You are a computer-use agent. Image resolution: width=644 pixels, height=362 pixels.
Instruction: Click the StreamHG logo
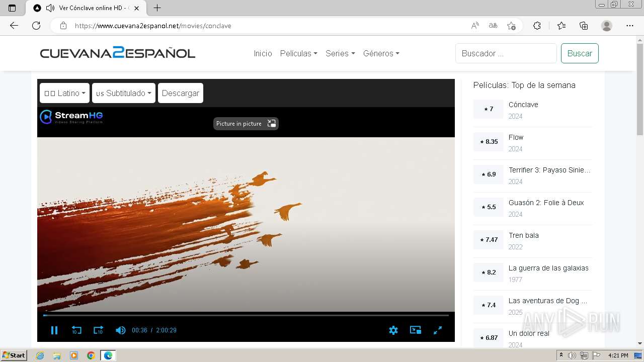click(71, 117)
